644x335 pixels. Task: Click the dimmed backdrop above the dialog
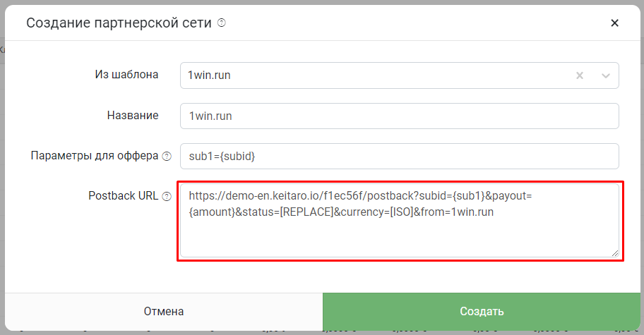pyautogui.click(x=322, y=2)
